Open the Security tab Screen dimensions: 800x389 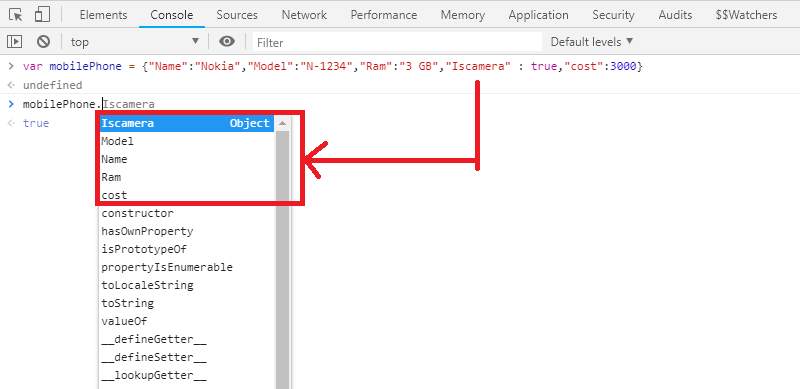[613, 15]
